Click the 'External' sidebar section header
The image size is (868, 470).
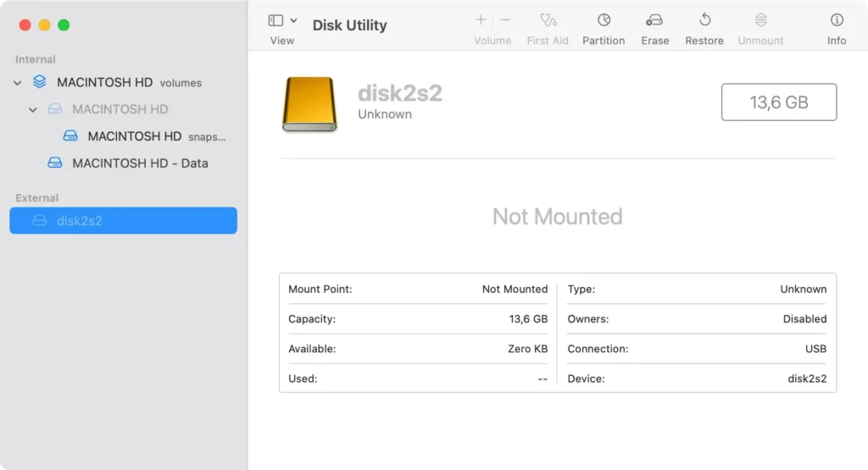tap(36, 198)
